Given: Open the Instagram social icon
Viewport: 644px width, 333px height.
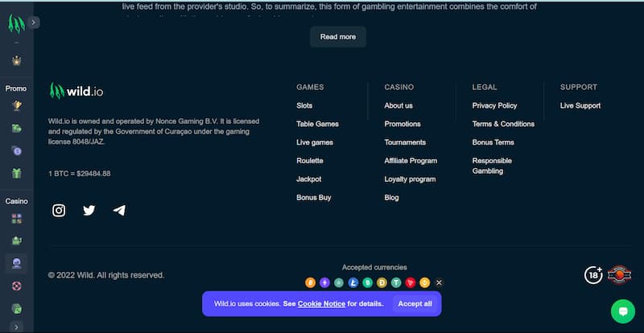Looking at the screenshot, I should [59, 210].
